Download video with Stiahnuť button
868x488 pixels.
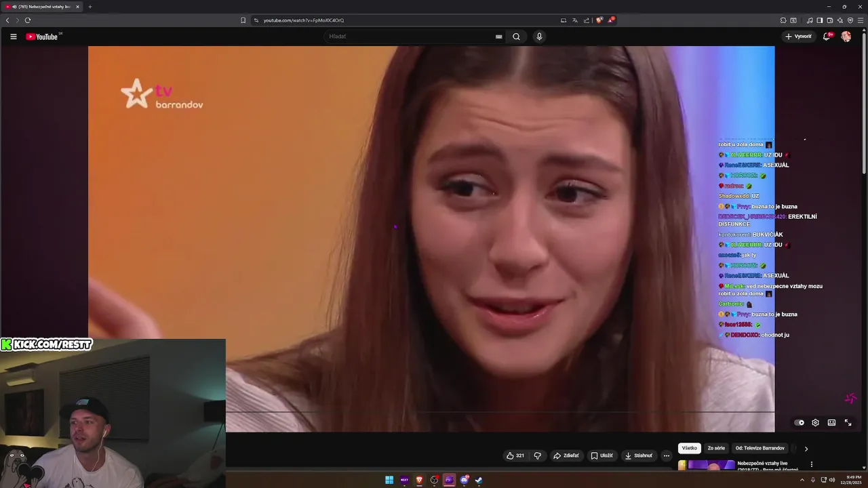[x=638, y=455]
